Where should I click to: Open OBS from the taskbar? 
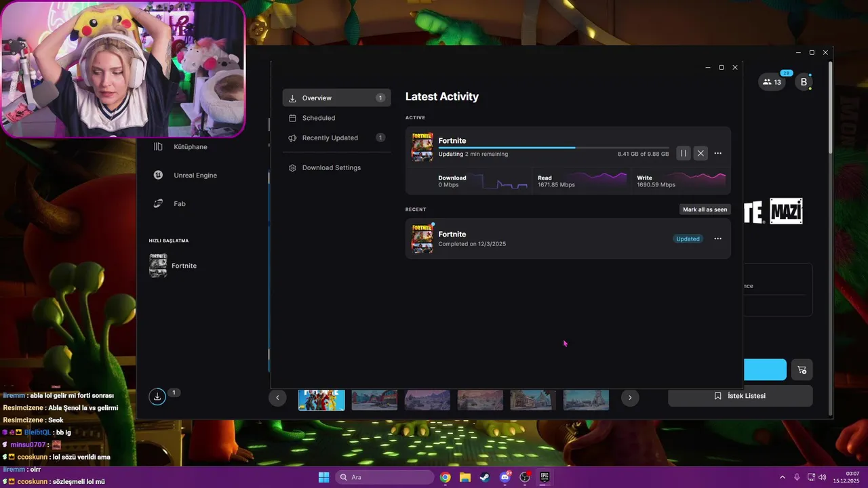525,477
